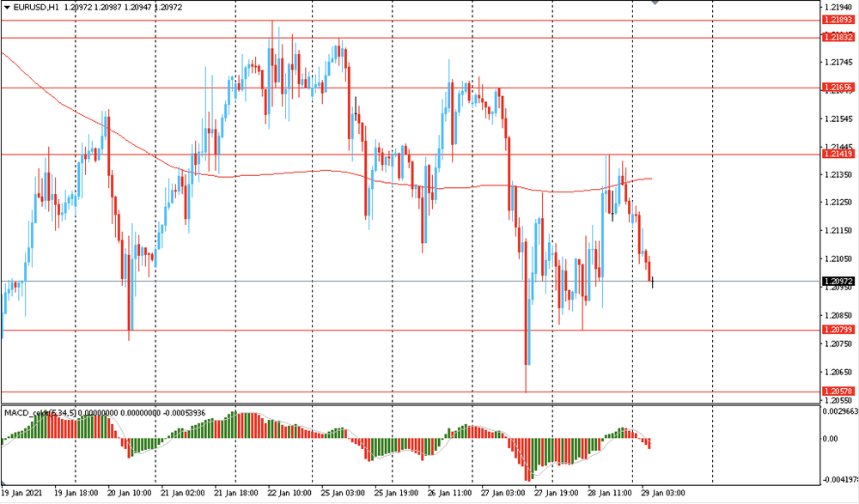
Task: Click the black current price label 1.20972
Action: tap(838, 282)
